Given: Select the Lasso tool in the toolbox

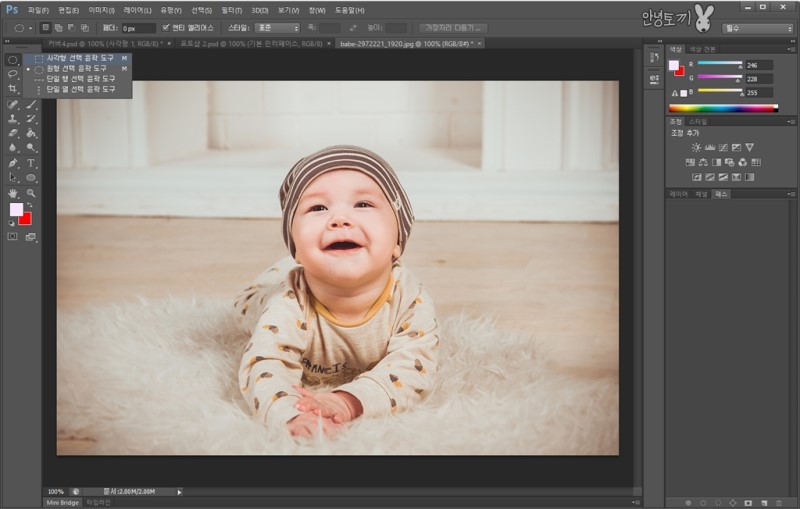Looking at the screenshot, I should point(13,74).
